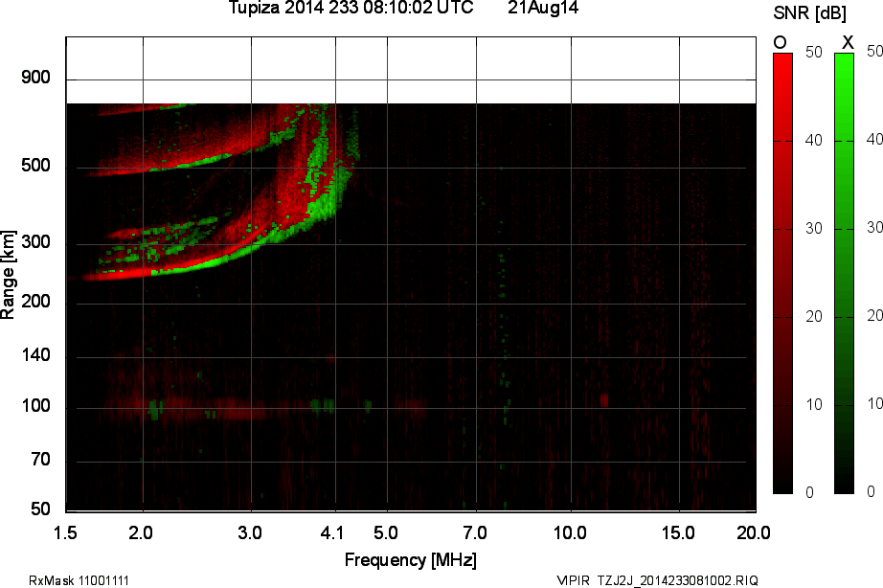Click the 1.5 MHz frequency tick label

click(67, 531)
